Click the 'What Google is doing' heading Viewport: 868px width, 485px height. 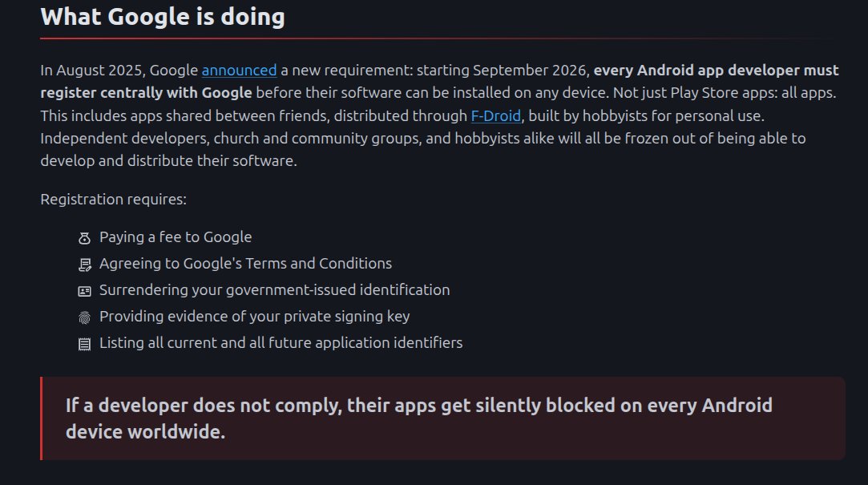163,17
